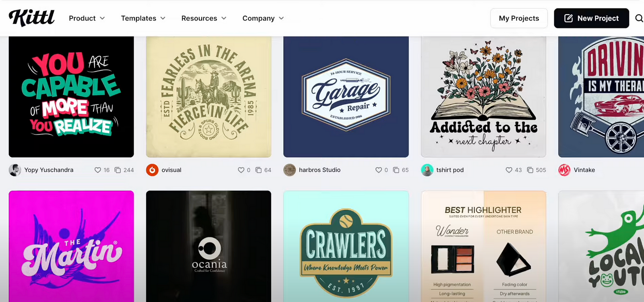Screen dimensions: 644x302
Task: Expand the Templates dropdown menu
Action: 143,18
